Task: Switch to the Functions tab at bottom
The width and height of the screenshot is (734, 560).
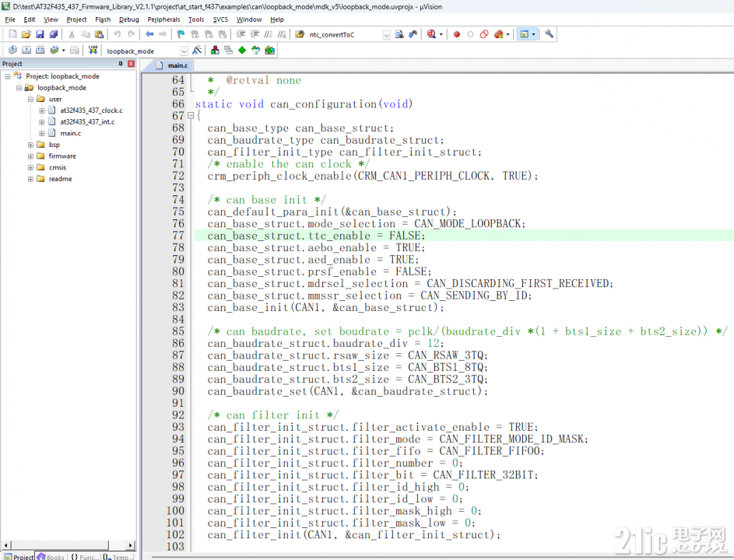Action: click(x=85, y=556)
